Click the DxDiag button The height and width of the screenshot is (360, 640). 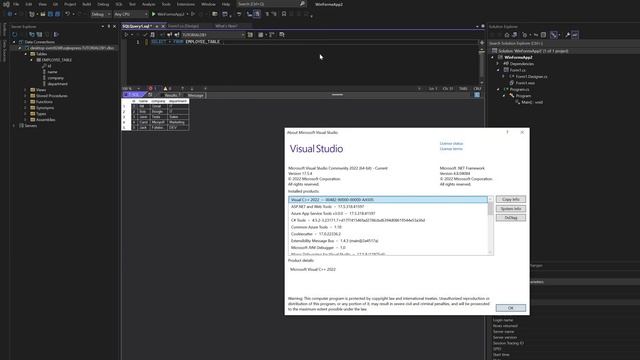[511, 218]
